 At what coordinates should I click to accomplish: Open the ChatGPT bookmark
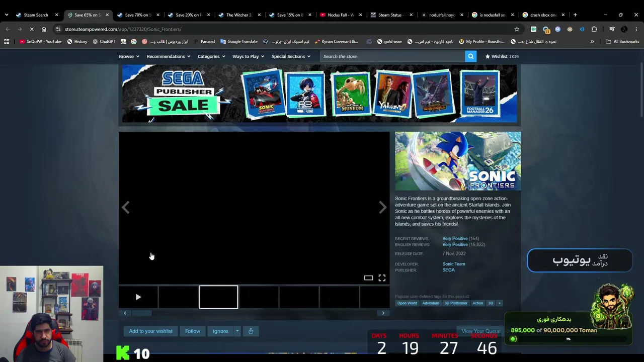click(104, 42)
